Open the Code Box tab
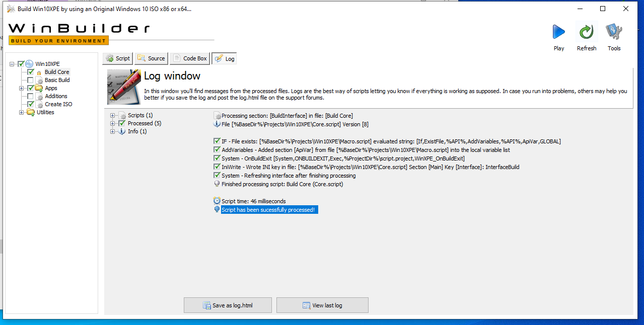Screen dimensions: 644x325 pos(190,58)
